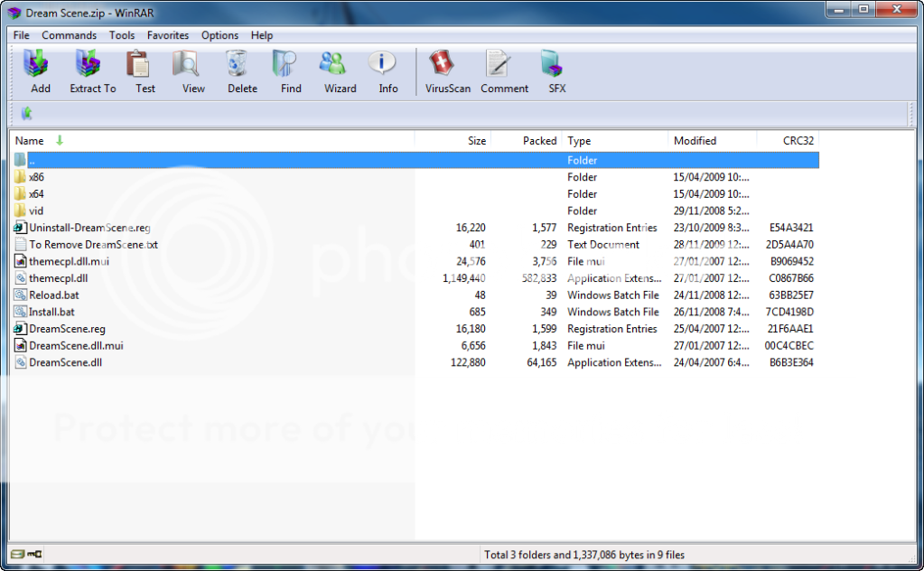This screenshot has width=924, height=571.
Task: Click the Uninstall-DreamScene.reg file icon
Action: click(x=20, y=228)
